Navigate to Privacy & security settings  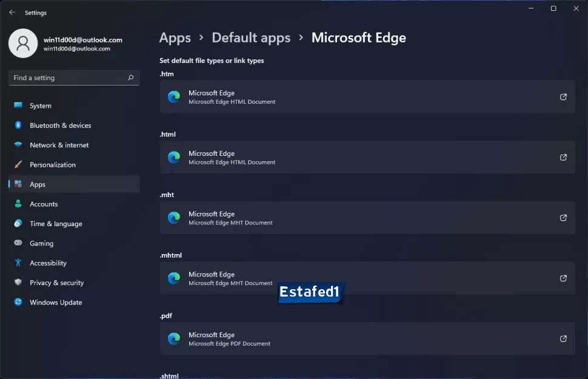(x=56, y=283)
